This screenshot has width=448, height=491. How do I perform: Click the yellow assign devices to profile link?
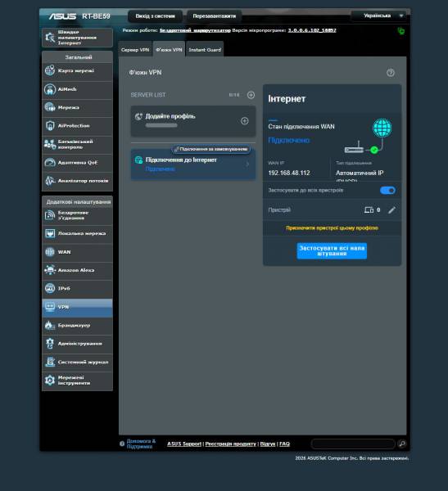tap(332, 228)
